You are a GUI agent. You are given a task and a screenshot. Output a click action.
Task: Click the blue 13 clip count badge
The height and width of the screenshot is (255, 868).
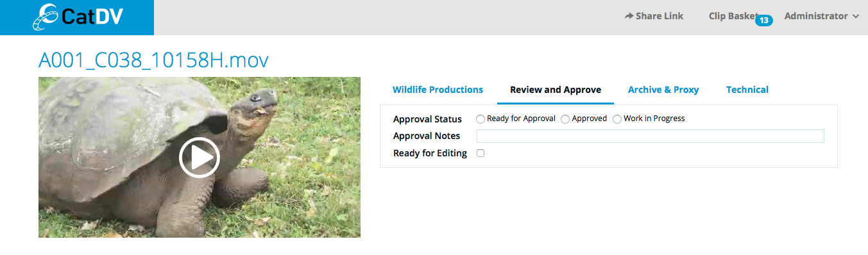(x=763, y=21)
